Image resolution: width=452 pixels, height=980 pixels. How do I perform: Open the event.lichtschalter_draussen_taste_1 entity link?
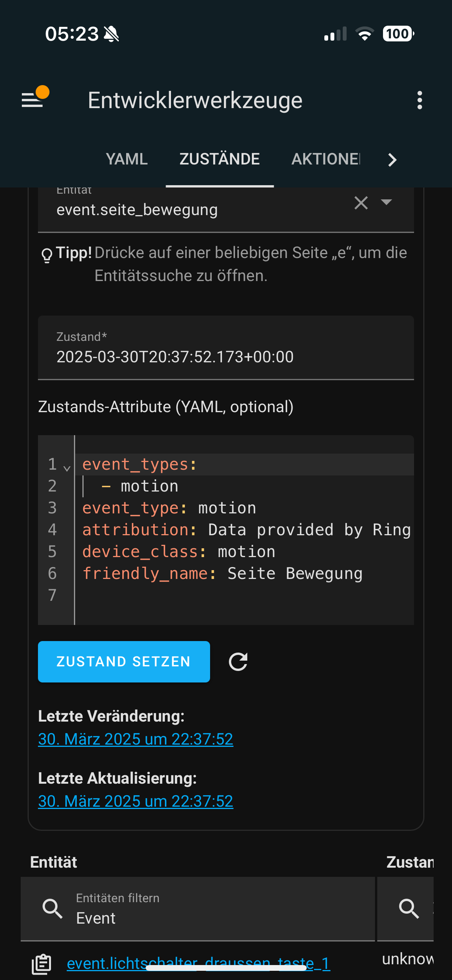[199, 964]
